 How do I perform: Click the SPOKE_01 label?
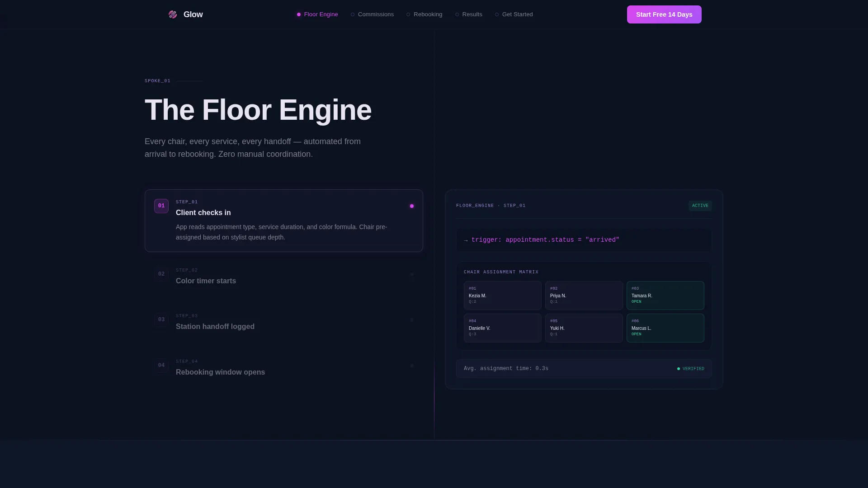157,81
